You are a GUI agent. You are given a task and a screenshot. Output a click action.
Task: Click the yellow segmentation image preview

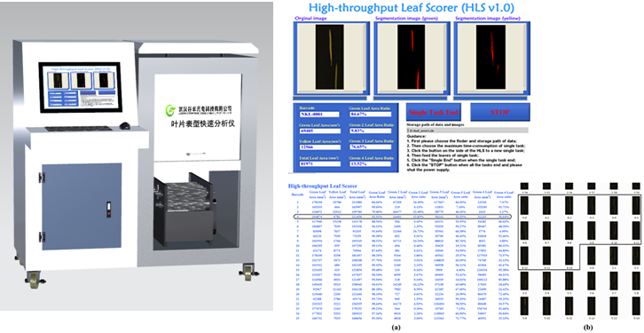point(491,57)
